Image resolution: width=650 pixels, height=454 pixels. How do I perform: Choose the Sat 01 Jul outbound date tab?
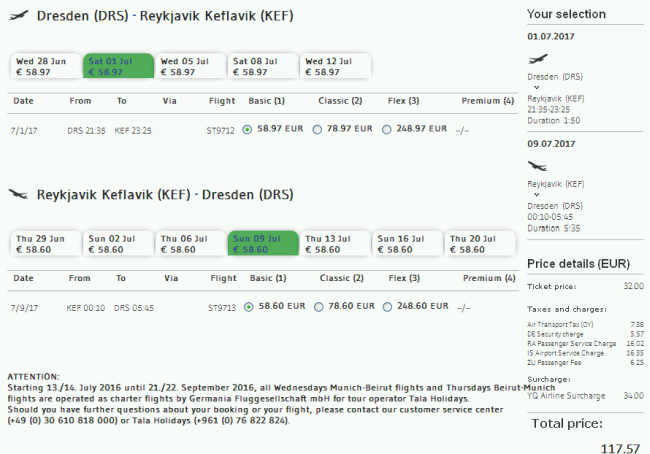point(119,66)
